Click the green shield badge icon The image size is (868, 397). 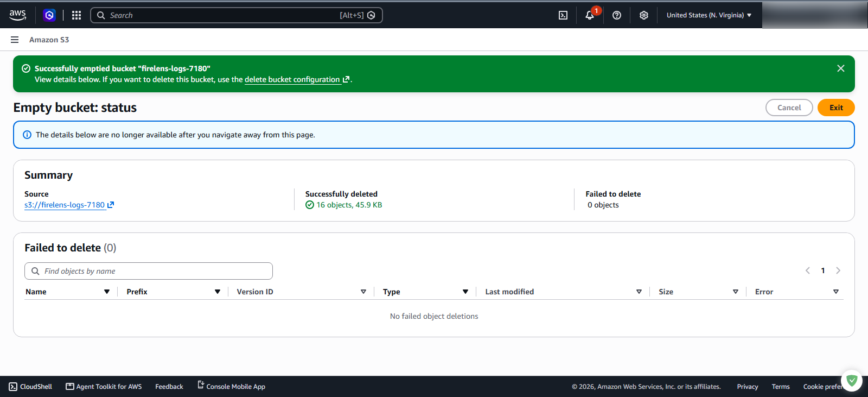(x=852, y=381)
